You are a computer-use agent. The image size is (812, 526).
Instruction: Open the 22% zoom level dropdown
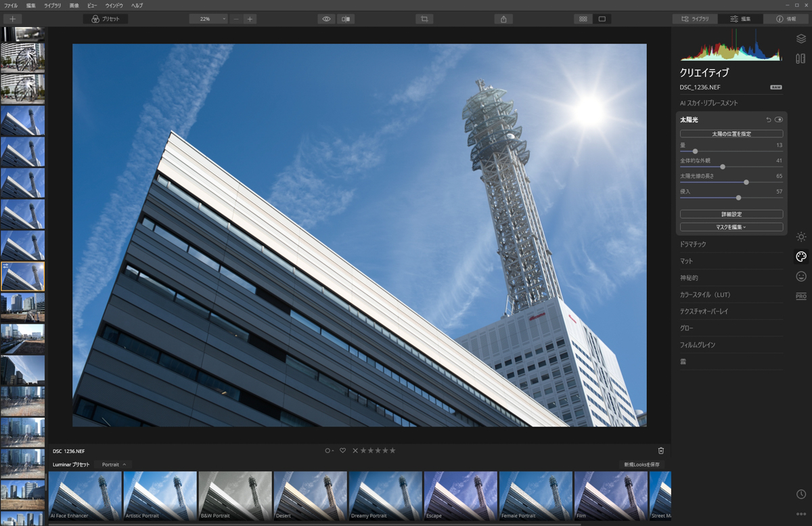(x=208, y=19)
